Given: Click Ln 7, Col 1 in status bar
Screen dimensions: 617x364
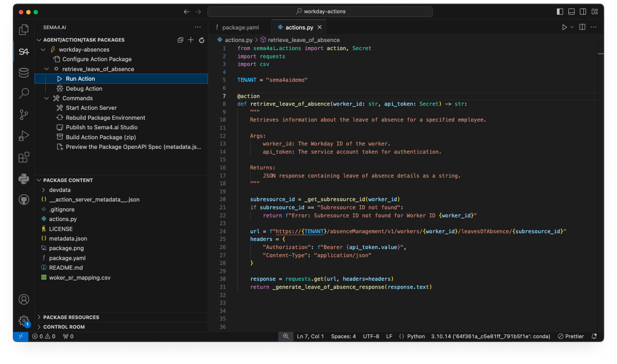Looking at the screenshot, I should point(310,336).
